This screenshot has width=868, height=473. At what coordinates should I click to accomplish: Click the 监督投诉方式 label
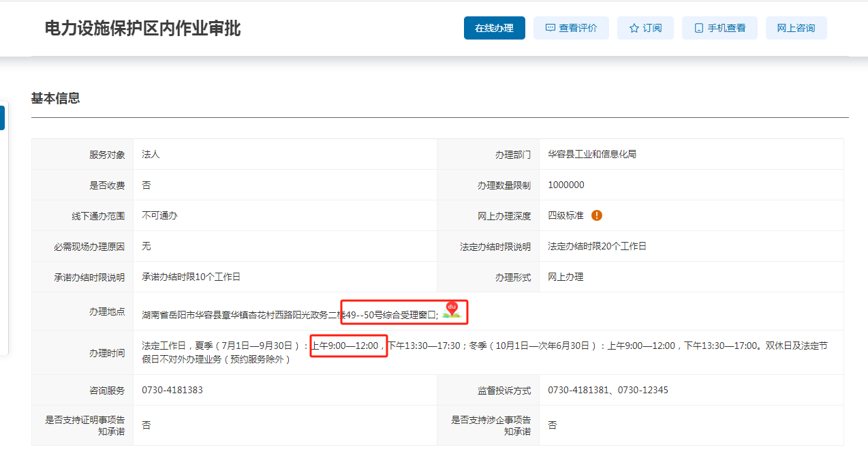click(503, 391)
